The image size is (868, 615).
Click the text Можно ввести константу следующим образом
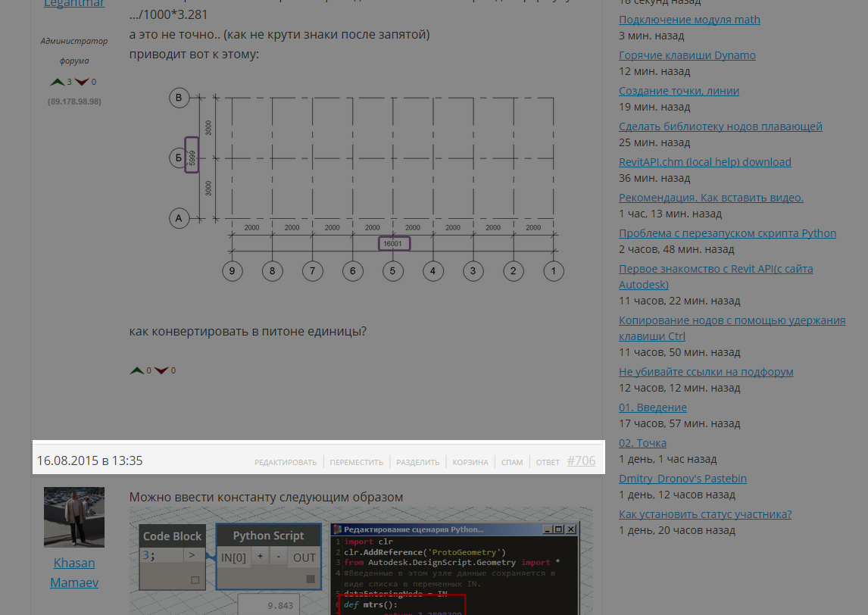point(266,497)
